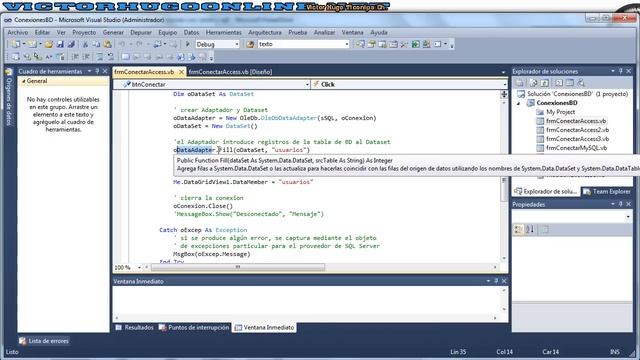Click the texto search input field
Viewport: 640px width, 360px height.
coord(300,44)
